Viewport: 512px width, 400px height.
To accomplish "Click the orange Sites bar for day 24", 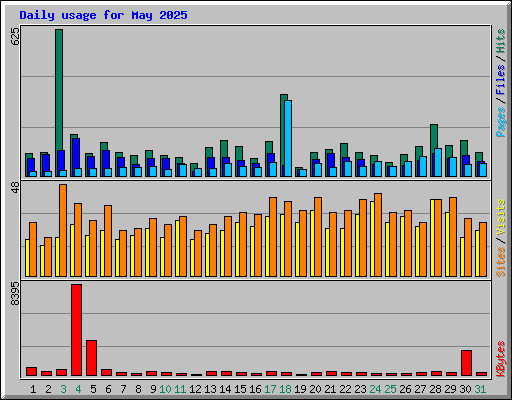I will (378, 235).
